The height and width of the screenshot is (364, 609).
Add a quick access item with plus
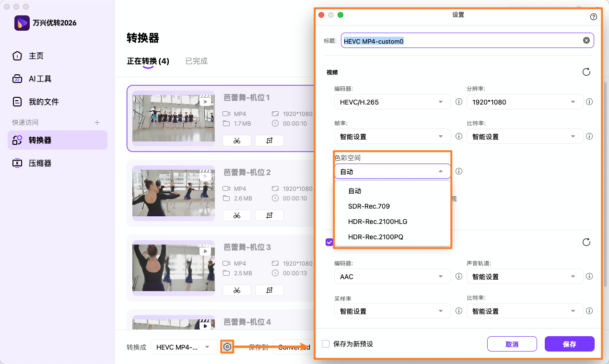click(97, 122)
